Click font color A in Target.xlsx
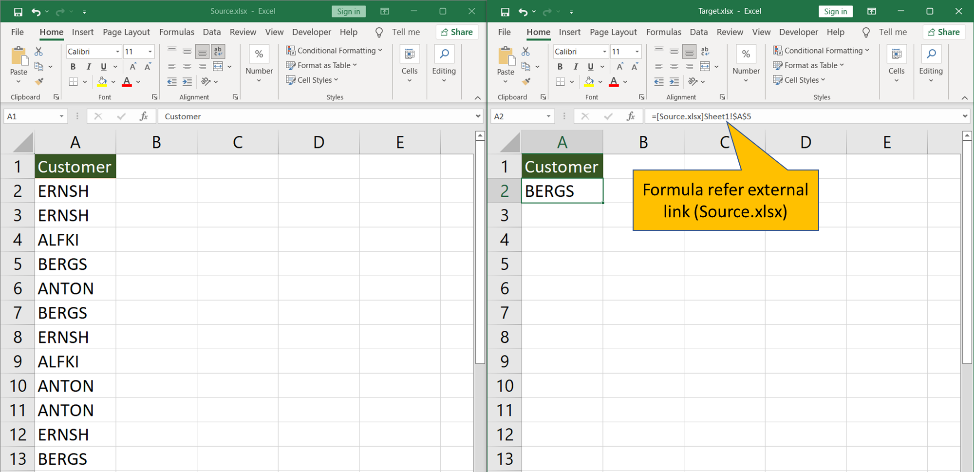Screen dimensions: 974x472 click(614, 81)
